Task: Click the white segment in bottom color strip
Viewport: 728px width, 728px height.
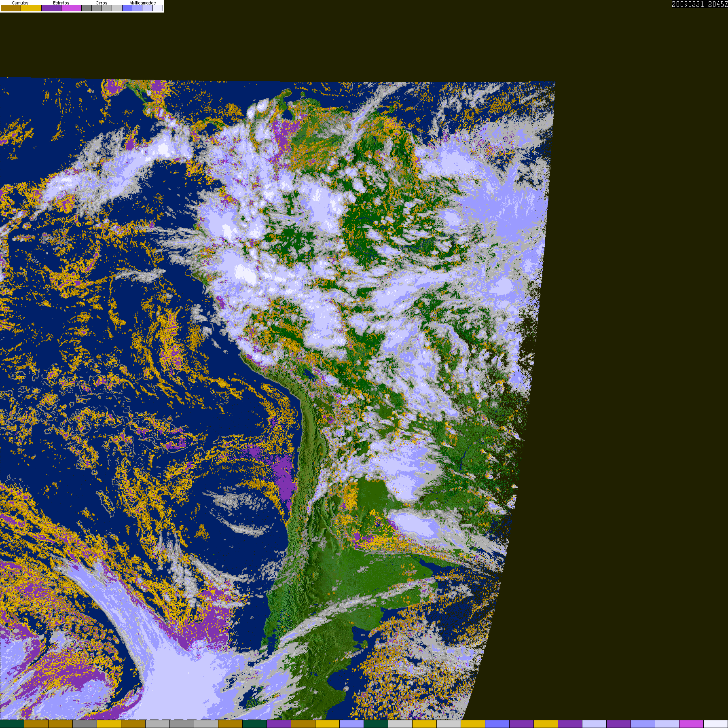Action: (716, 724)
